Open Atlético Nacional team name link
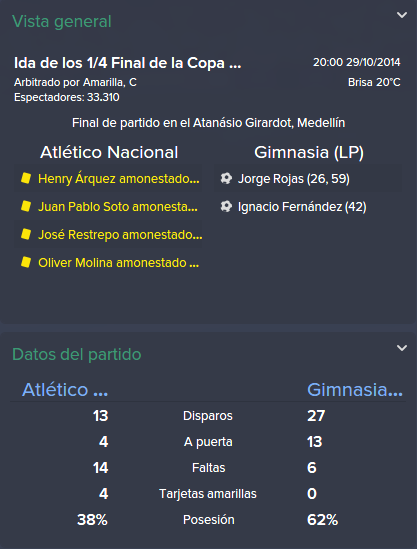This screenshot has width=417, height=549. 109,152
